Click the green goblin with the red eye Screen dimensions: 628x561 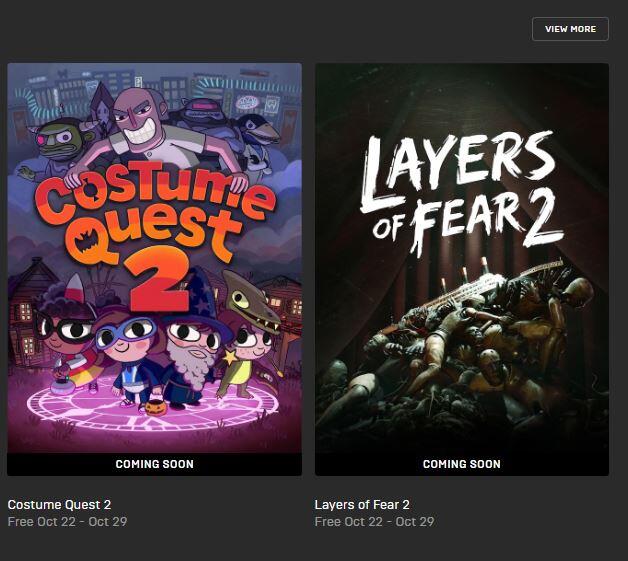click(58, 147)
